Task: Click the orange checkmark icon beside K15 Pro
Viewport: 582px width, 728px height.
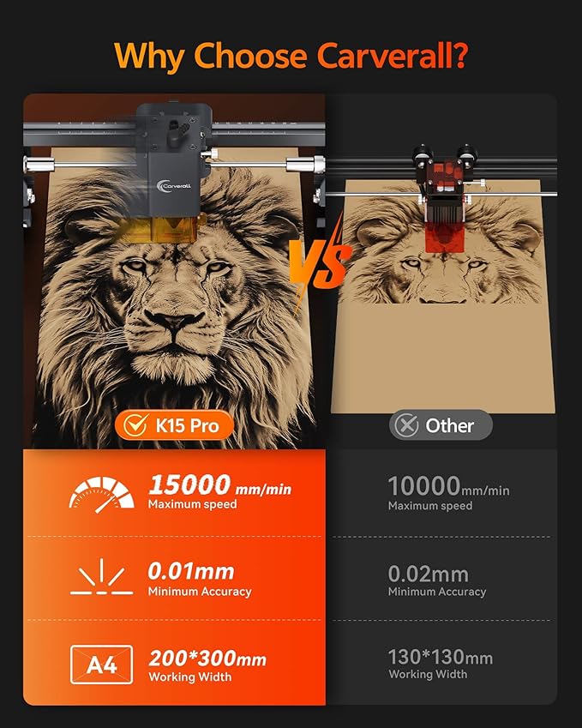Action: pyautogui.click(x=135, y=424)
